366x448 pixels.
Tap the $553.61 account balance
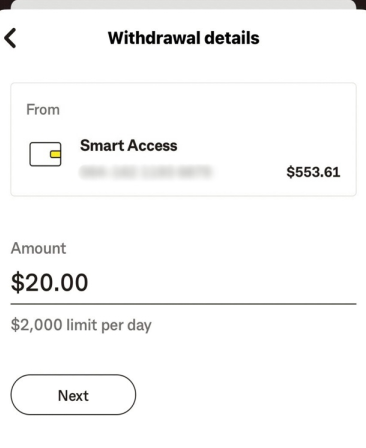[x=313, y=172]
